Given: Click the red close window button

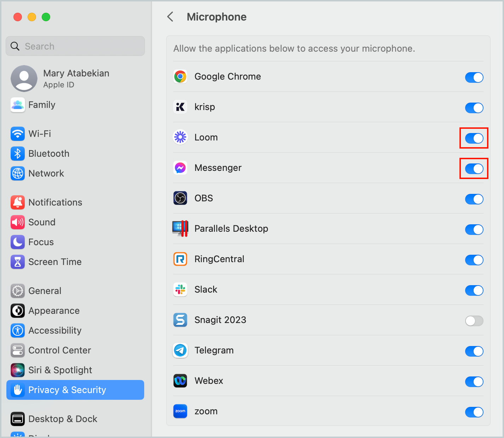Looking at the screenshot, I should click(x=18, y=17).
